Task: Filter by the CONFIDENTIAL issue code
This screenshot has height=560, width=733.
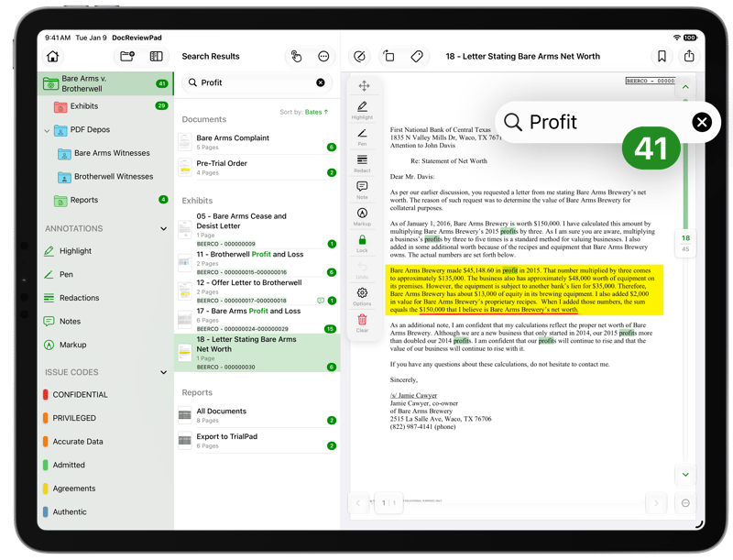Action: 105,394
